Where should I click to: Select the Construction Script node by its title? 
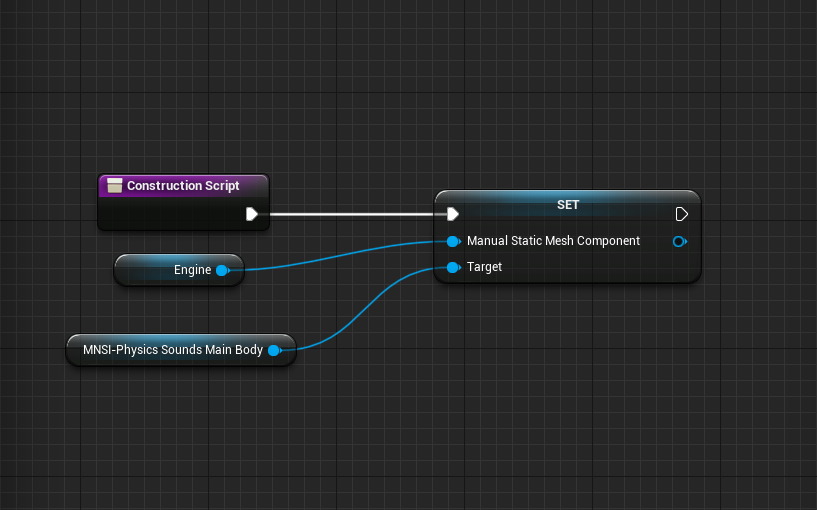tap(183, 186)
